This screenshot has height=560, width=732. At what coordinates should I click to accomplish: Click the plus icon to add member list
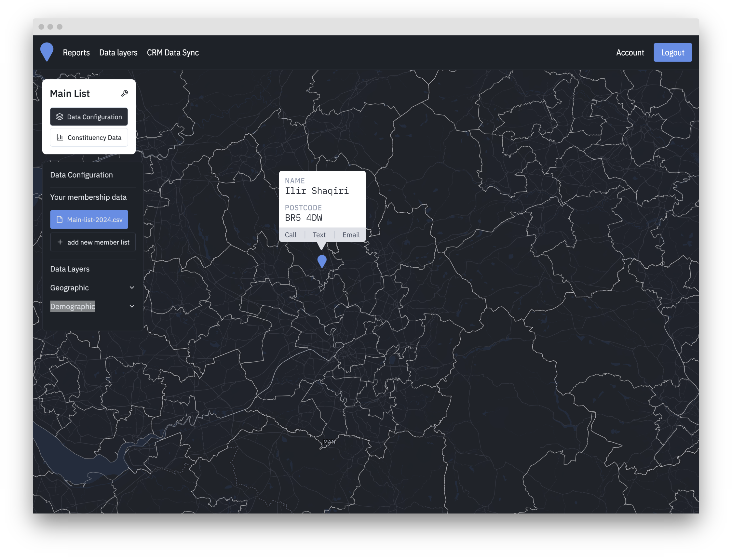[x=60, y=242]
